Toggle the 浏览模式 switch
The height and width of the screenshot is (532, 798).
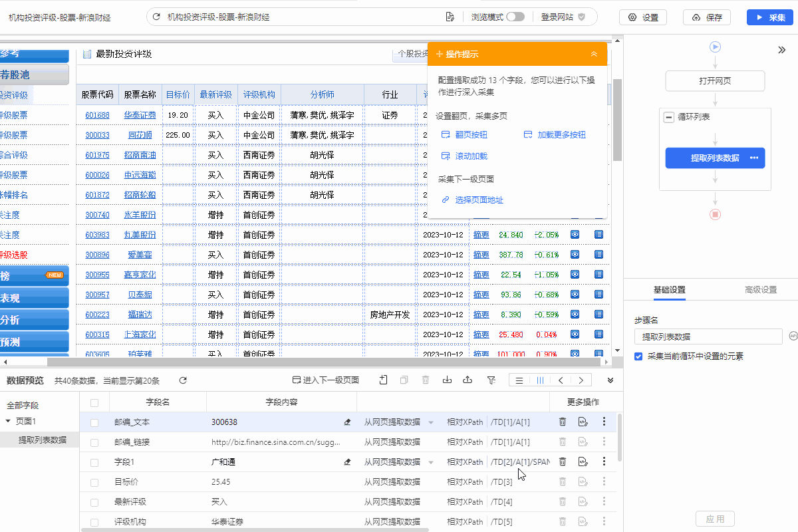(515, 17)
